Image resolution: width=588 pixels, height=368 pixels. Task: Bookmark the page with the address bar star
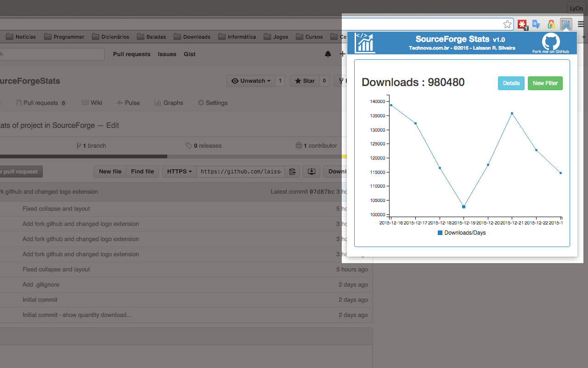(x=507, y=24)
